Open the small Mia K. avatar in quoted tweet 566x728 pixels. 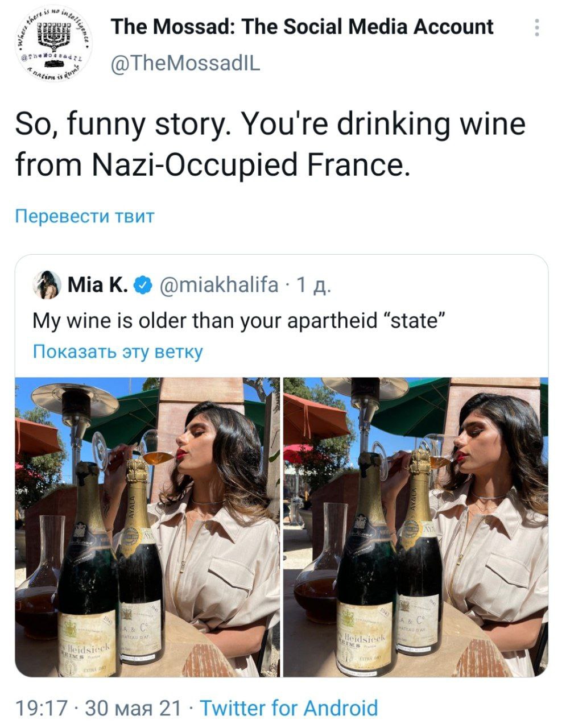pos(48,285)
